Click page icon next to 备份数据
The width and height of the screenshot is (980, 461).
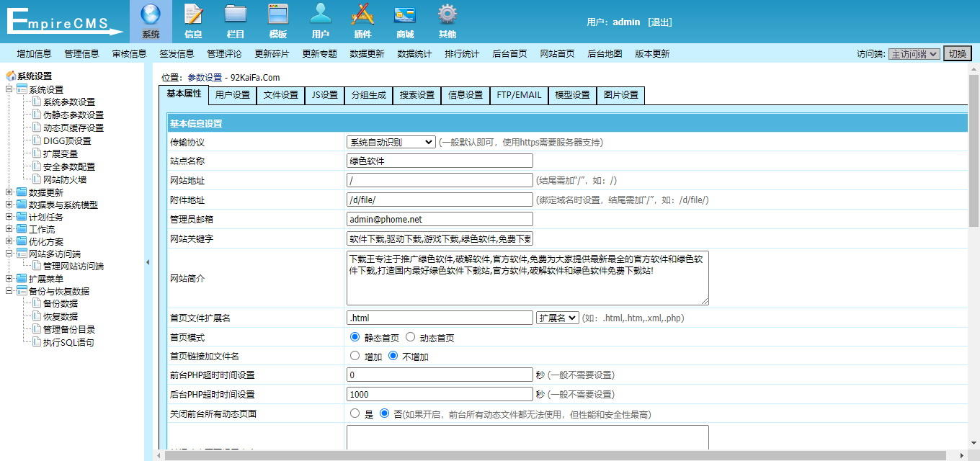click(37, 303)
